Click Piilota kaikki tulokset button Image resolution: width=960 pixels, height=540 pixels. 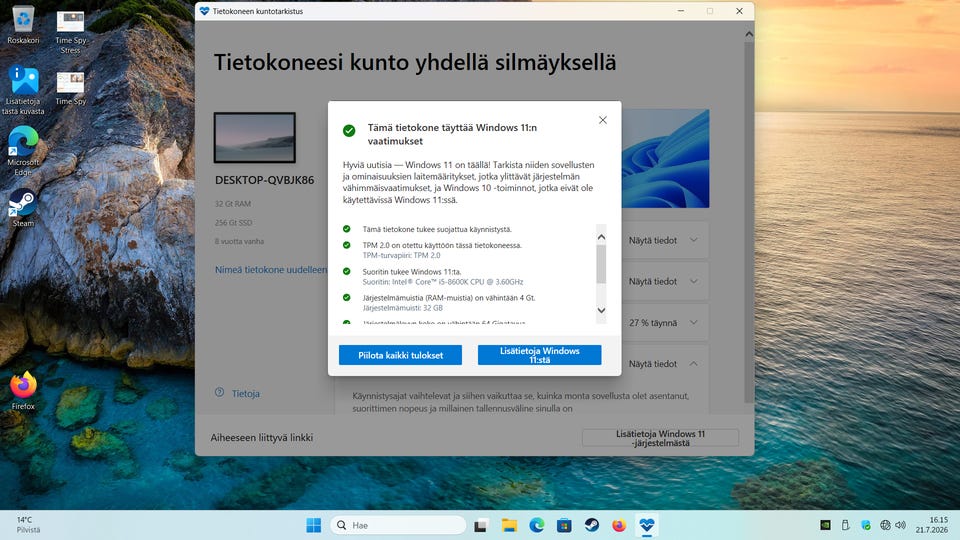point(400,355)
